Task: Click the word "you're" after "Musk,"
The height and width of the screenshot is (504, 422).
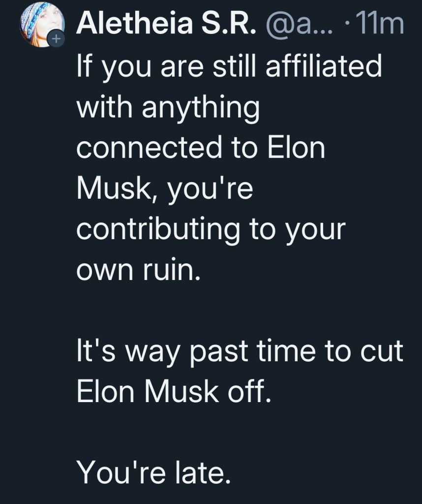Action: 211,189
